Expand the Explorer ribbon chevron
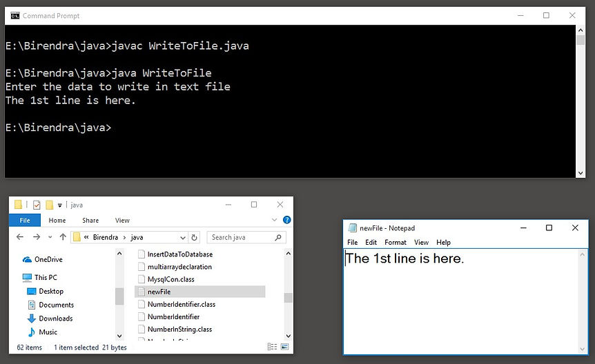 point(274,220)
